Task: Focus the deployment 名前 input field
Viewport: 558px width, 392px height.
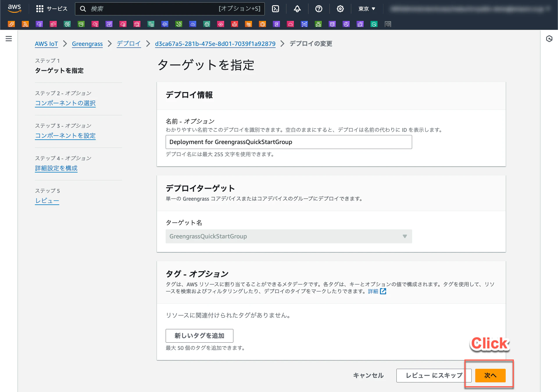Action: click(289, 142)
